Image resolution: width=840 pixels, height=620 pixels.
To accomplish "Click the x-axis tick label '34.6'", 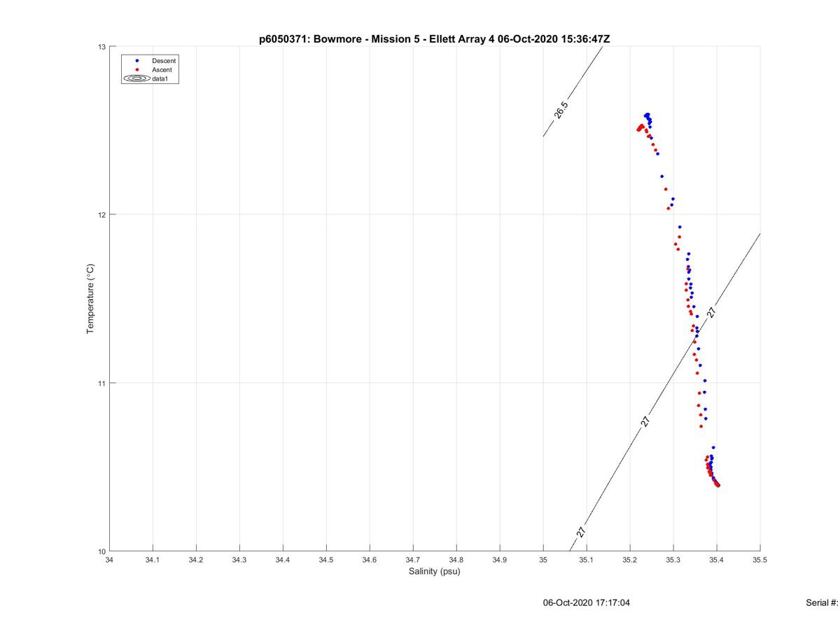I will click(x=370, y=560).
